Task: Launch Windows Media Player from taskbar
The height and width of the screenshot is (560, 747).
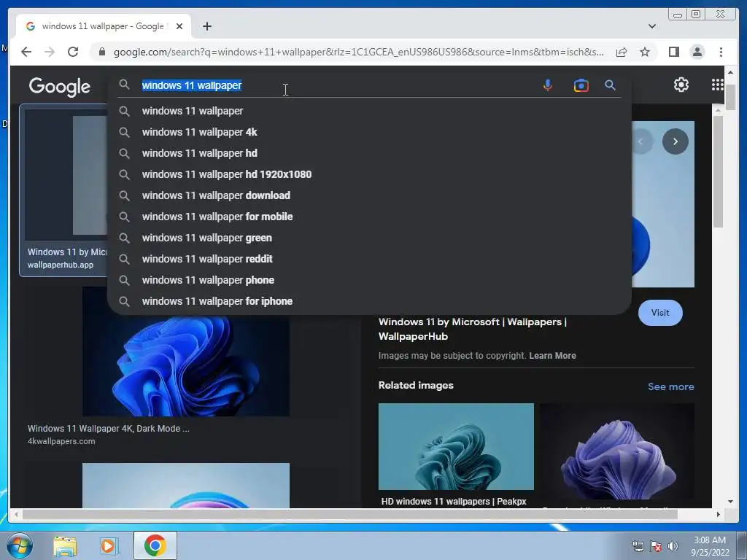Action: coord(109,545)
